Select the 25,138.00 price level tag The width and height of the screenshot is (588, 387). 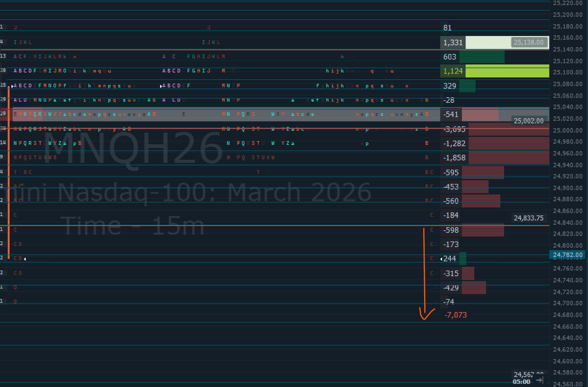click(x=528, y=42)
